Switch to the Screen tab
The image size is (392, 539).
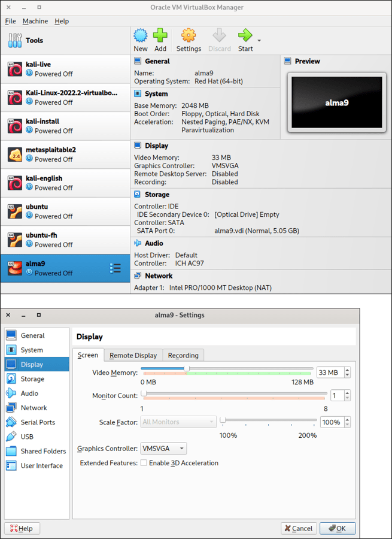(x=88, y=355)
